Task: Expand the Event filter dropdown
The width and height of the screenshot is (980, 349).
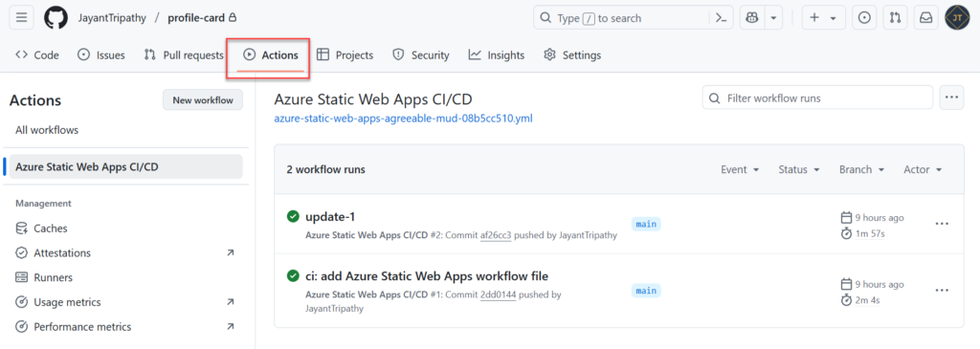Action: point(740,169)
